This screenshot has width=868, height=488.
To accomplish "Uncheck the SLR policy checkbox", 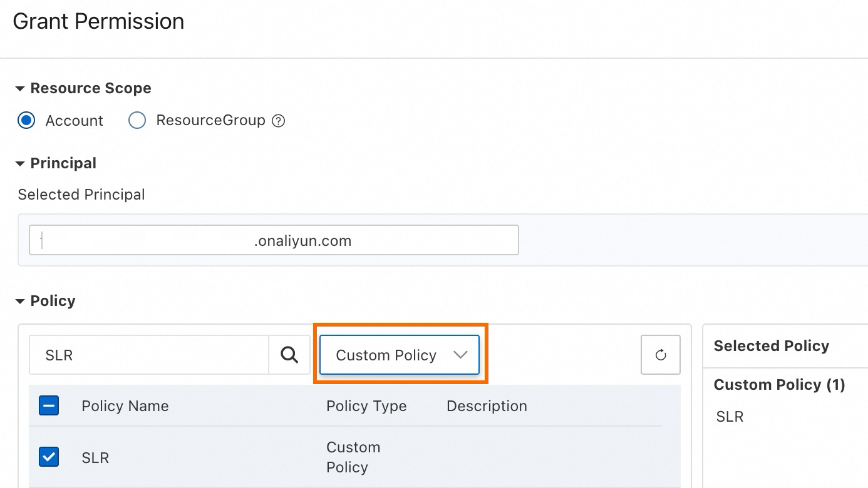I will [48, 457].
